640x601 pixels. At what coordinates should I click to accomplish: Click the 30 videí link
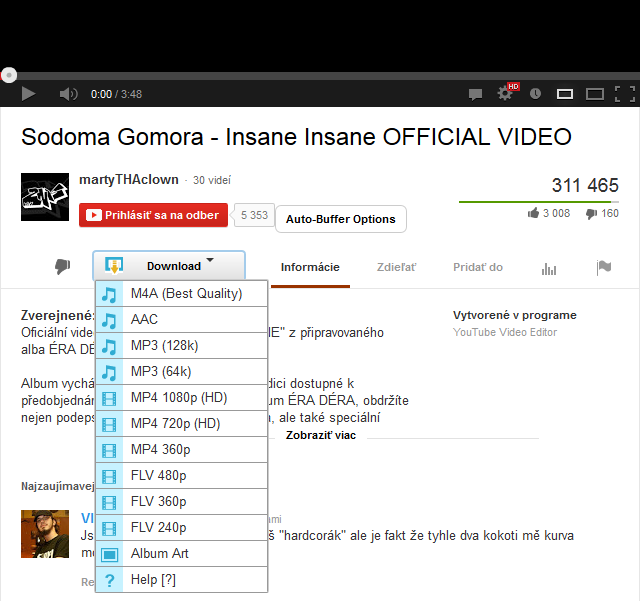(x=212, y=180)
